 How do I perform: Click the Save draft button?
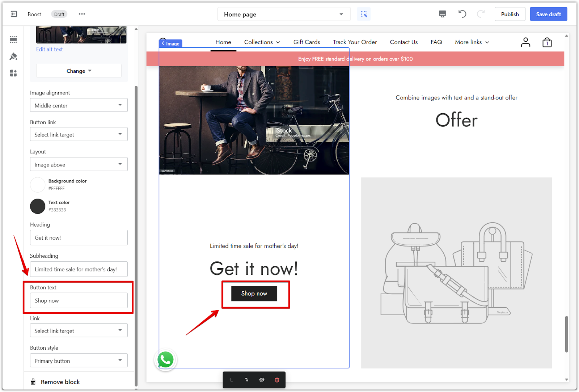548,14
